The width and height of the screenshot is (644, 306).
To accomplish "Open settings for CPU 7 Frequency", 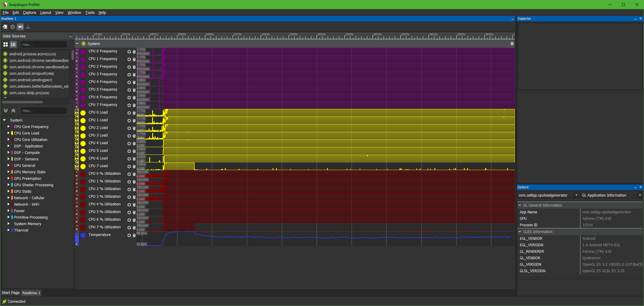I will [129, 105].
